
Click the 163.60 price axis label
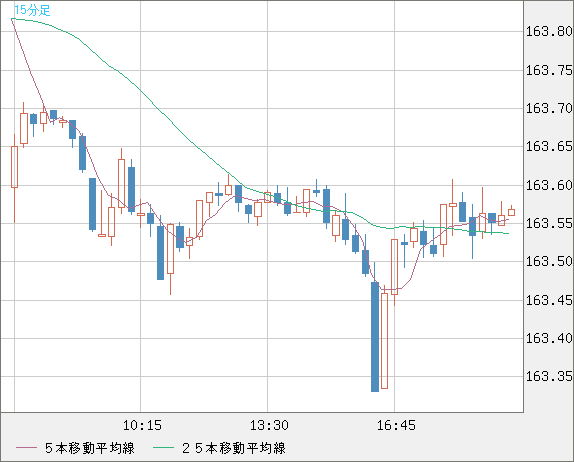[x=549, y=185]
